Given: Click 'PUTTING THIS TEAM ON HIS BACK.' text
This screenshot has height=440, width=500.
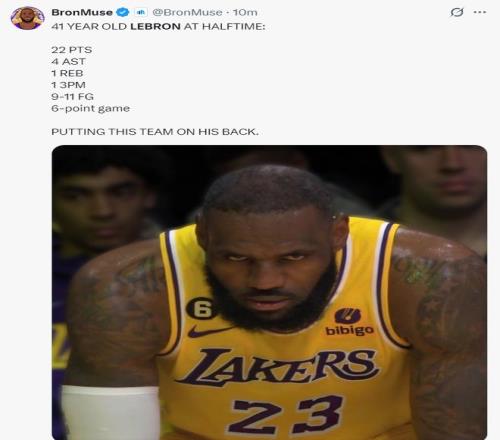Looking at the screenshot, I should (x=155, y=132).
